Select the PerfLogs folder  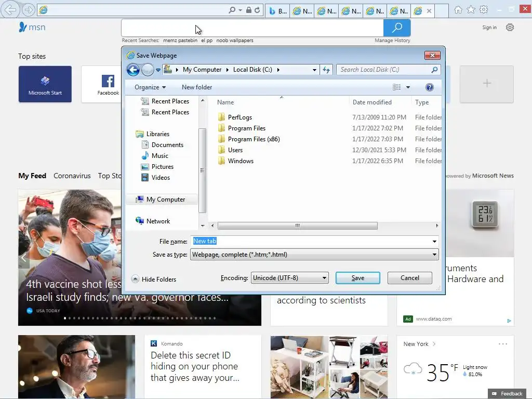click(x=240, y=117)
